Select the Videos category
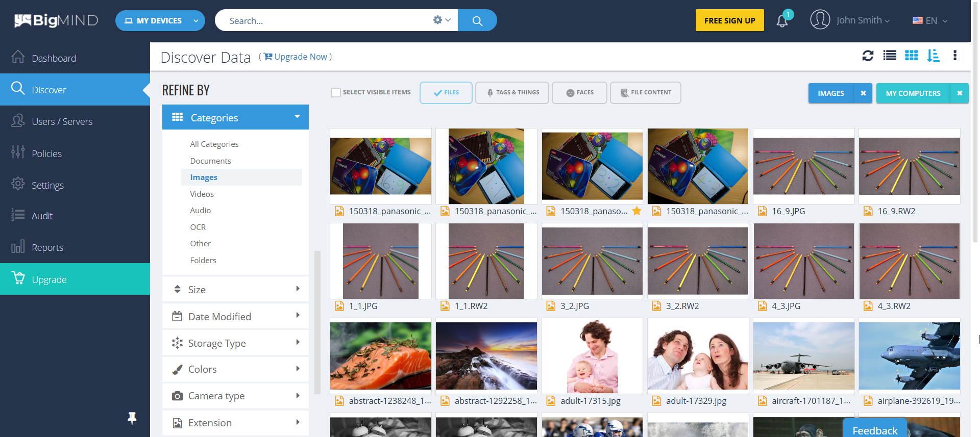Screen dimensions: 980x437 pyautogui.click(x=202, y=194)
